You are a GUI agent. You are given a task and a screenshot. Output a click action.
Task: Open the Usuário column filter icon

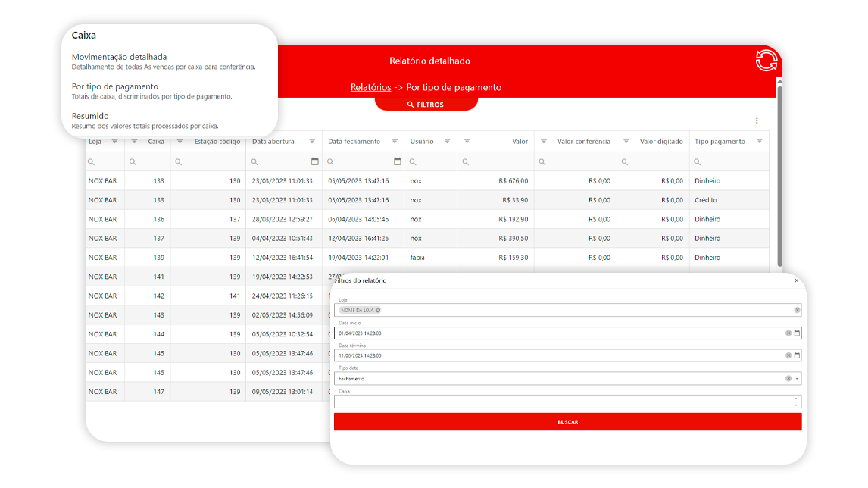(x=448, y=141)
